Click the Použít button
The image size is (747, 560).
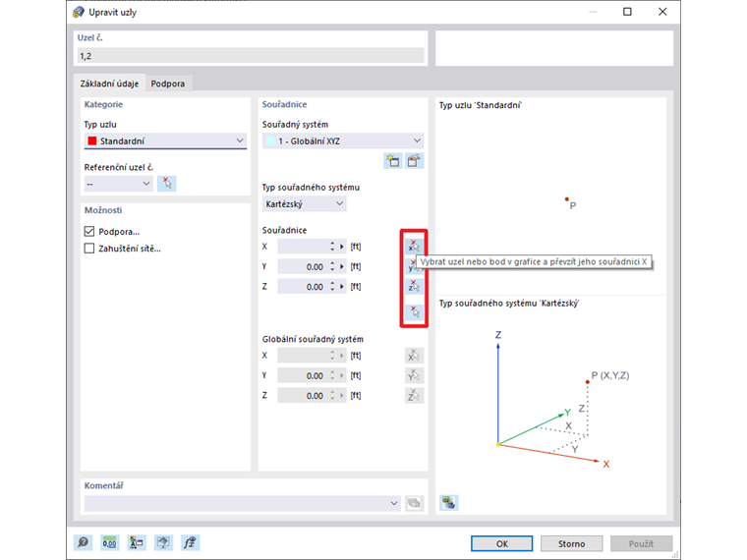coord(641,543)
